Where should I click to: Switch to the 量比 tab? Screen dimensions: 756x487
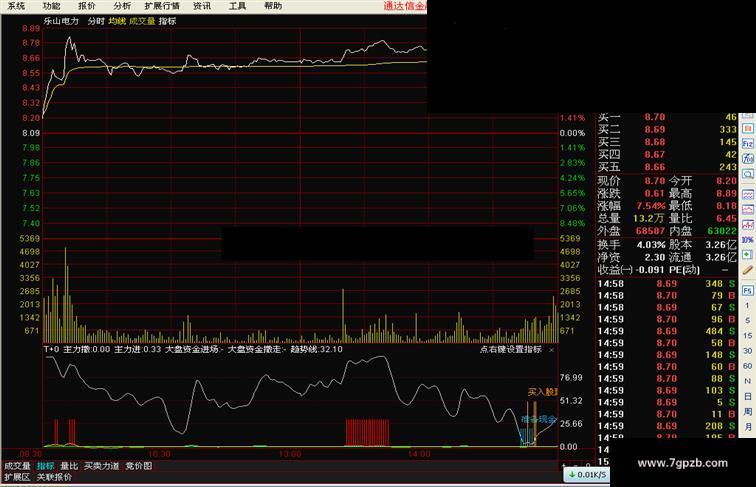coord(69,466)
